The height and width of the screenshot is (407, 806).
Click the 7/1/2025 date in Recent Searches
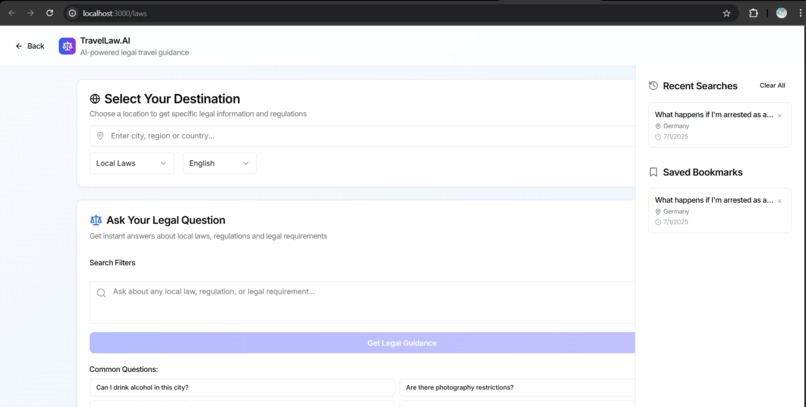pyautogui.click(x=675, y=137)
